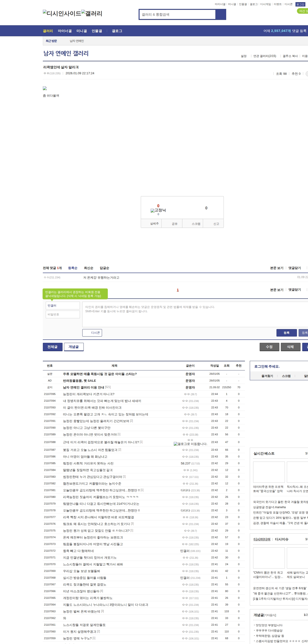308x644 pixels.
Task: Sort comments by 답글순
Action: [x=104, y=268]
